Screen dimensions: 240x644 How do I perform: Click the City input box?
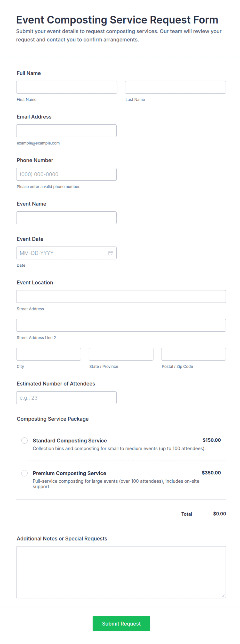point(49,354)
